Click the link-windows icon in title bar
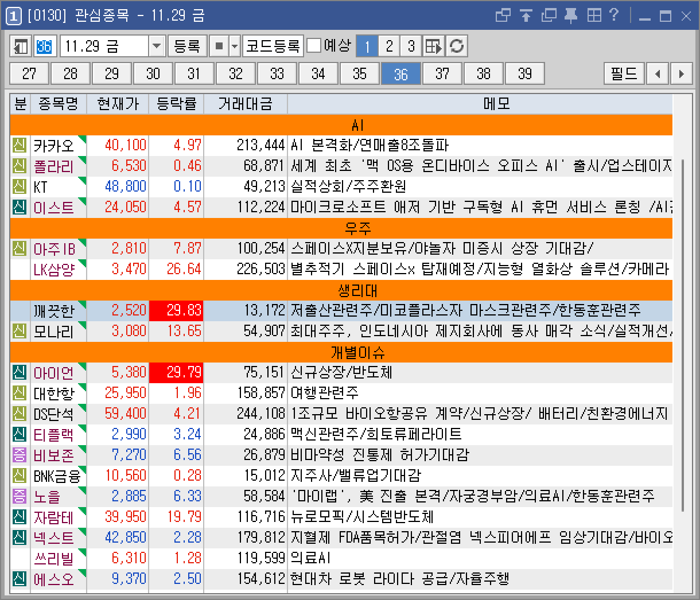The height and width of the screenshot is (600, 700). coord(503,15)
